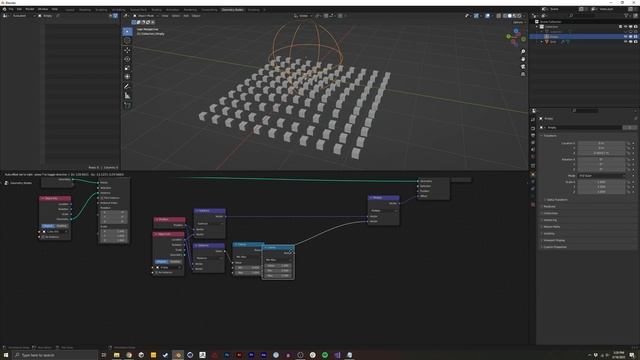The width and height of the screenshot is (640, 360).
Task: Switch to the Shading workspace tab
Action: click(x=156, y=9)
